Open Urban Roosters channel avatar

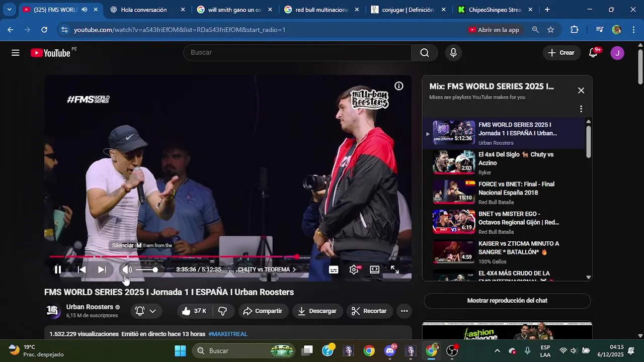[52, 311]
